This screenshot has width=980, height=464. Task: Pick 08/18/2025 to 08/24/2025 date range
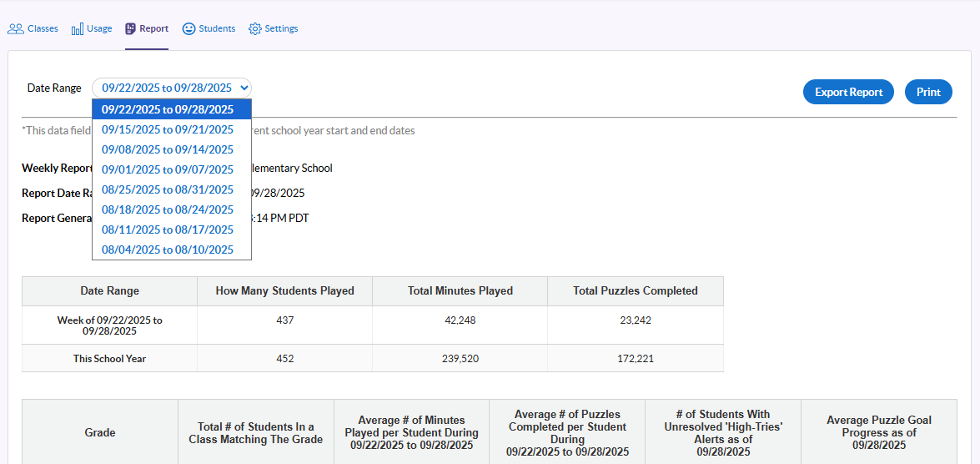coord(172,209)
